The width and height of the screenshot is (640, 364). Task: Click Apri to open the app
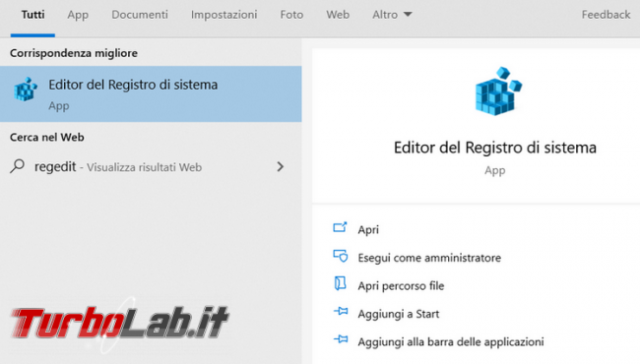[x=368, y=229]
